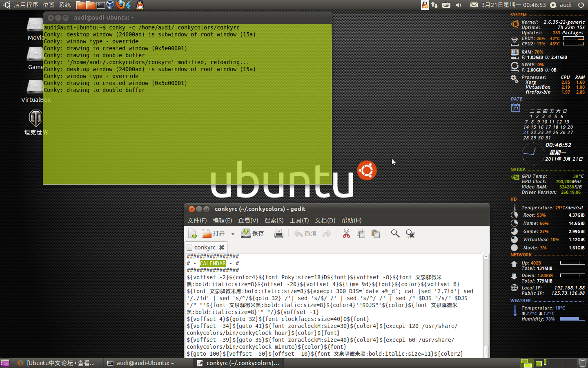Open the trash in bottom panel
This screenshot has width=588, height=368.
coord(582,363)
